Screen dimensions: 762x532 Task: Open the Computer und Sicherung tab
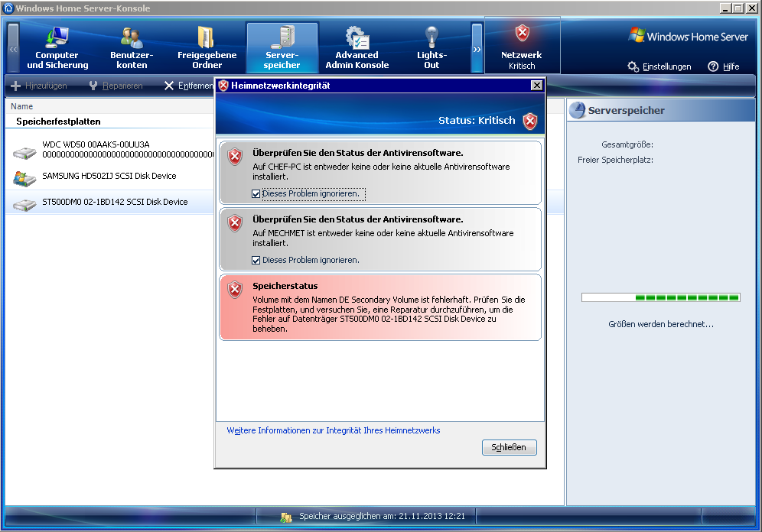[57, 47]
